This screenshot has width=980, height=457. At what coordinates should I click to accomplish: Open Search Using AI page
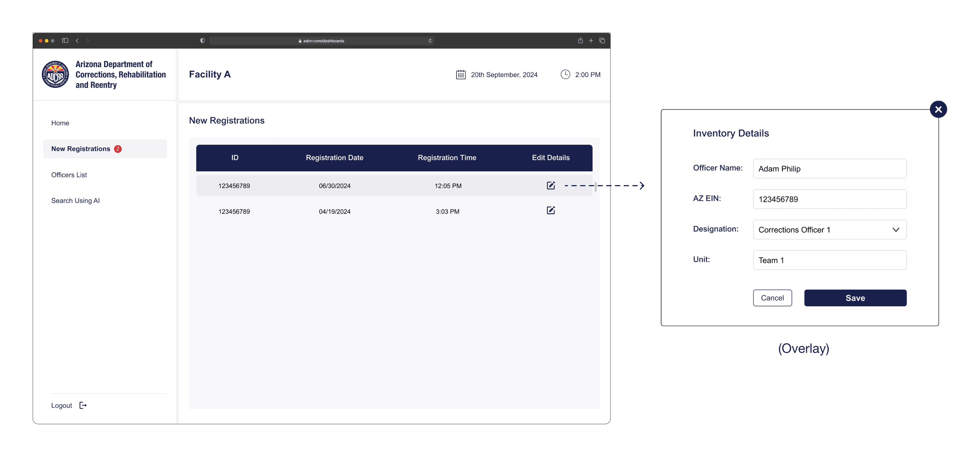75,200
